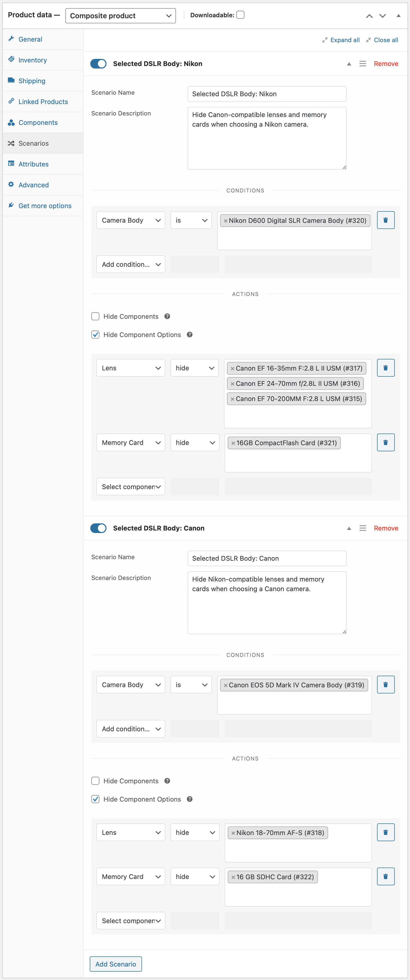Delete the Nikon 18-70mm AF-S action row
Image resolution: width=410 pixels, height=980 pixels.
pos(385,832)
